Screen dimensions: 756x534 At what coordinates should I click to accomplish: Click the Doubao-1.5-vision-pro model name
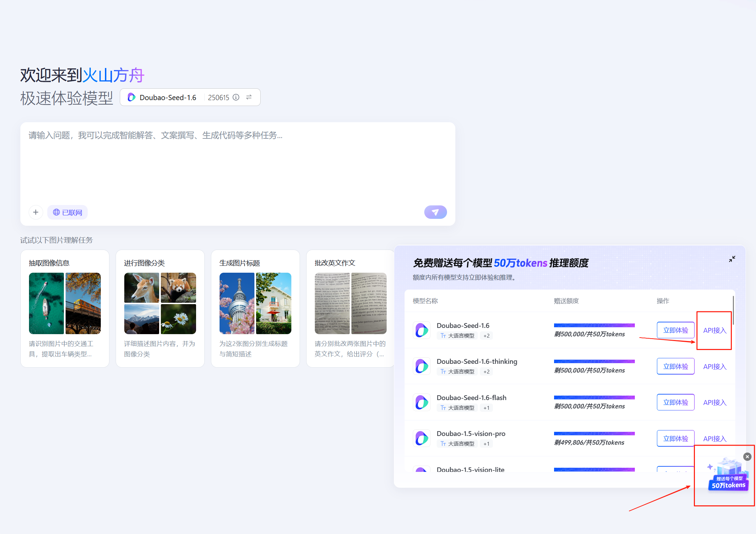[471, 434]
